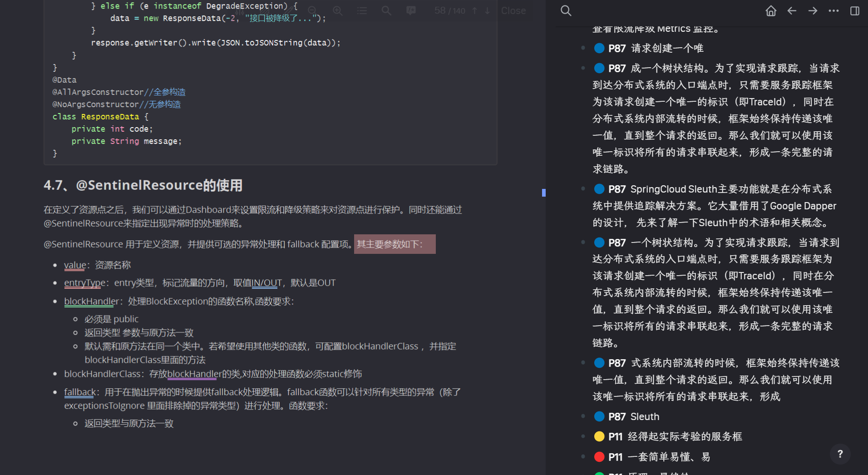The height and width of the screenshot is (475, 868).
Task: Click 'P11' label before '一套简单易懂、易'
Action: 615,457
